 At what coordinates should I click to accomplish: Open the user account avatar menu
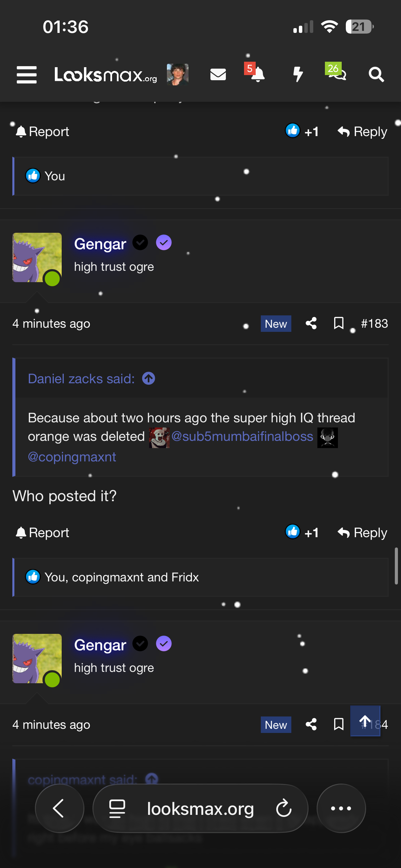coord(178,74)
